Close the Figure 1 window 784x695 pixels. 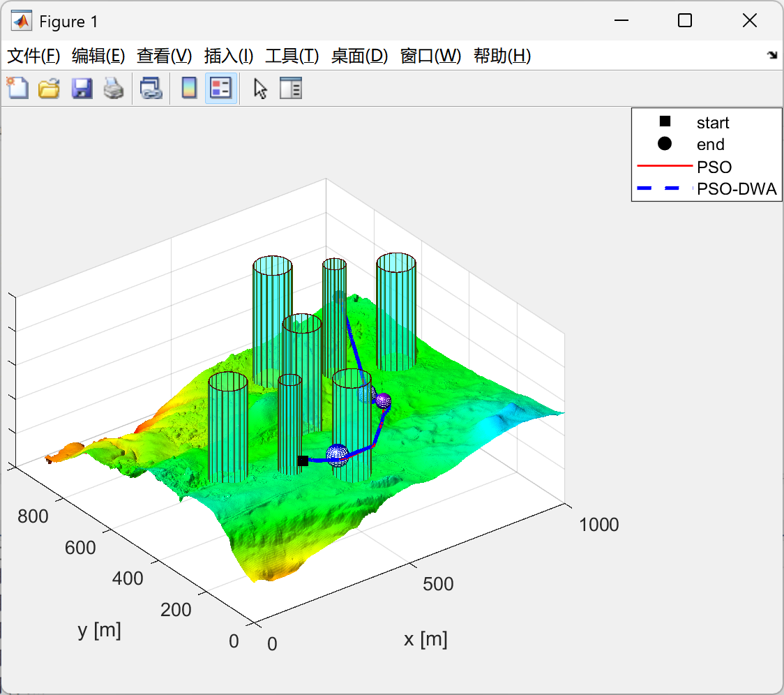pyautogui.click(x=750, y=20)
